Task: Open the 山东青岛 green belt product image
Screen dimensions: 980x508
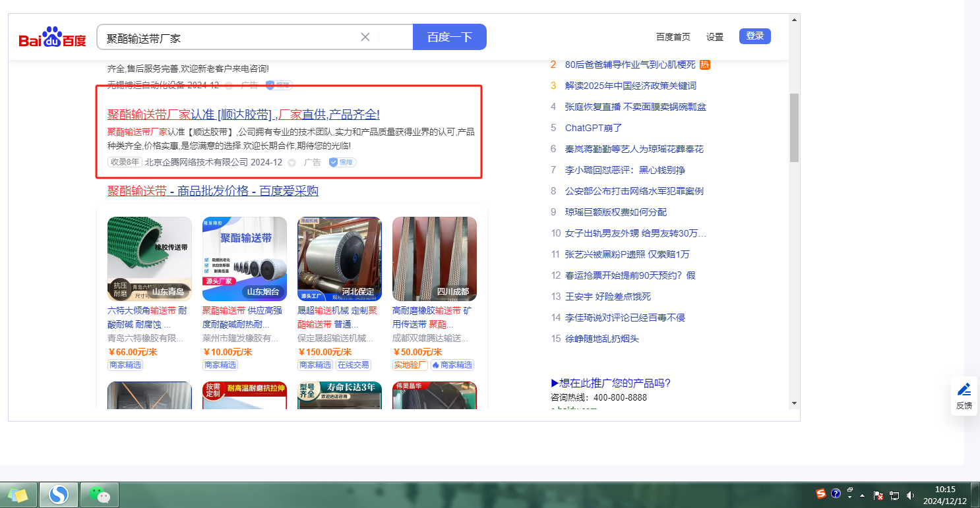Action: click(x=150, y=259)
